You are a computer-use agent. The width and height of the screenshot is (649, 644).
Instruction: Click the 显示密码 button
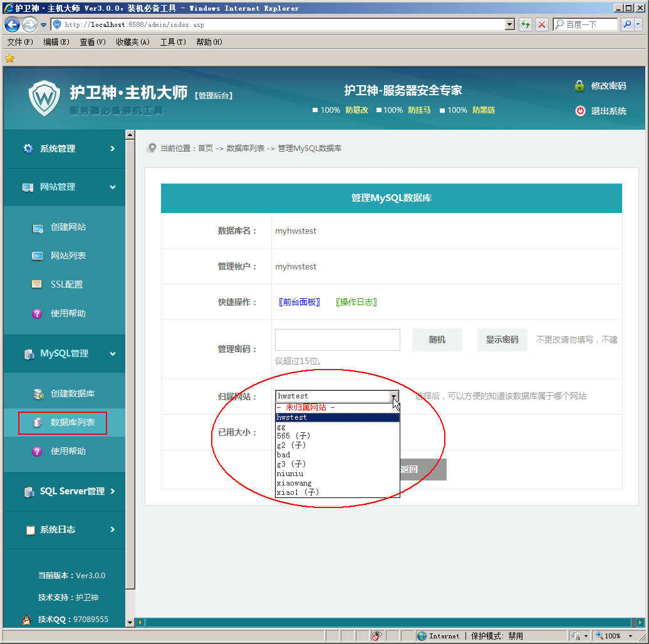(x=502, y=340)
